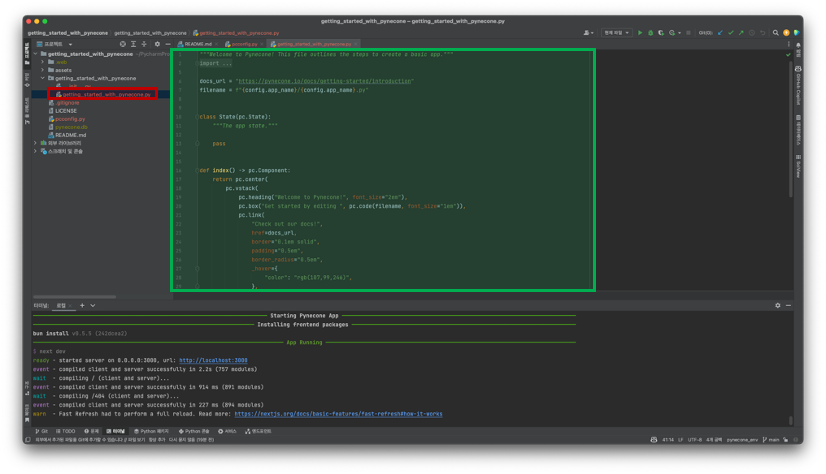Show Git history clock icon
The image size is (826, 474).
tap(752, 33)
